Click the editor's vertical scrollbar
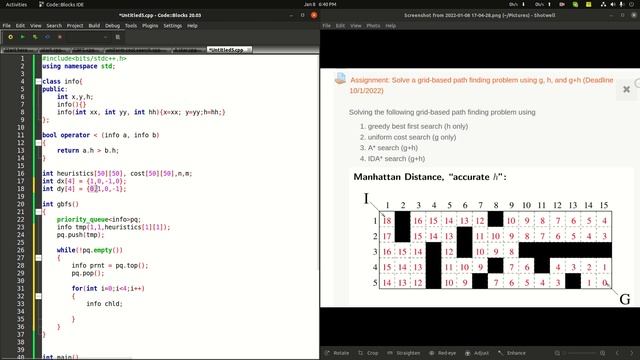This screenshot has height=360, width=640. pyautogui.click(x=319, y=163)
